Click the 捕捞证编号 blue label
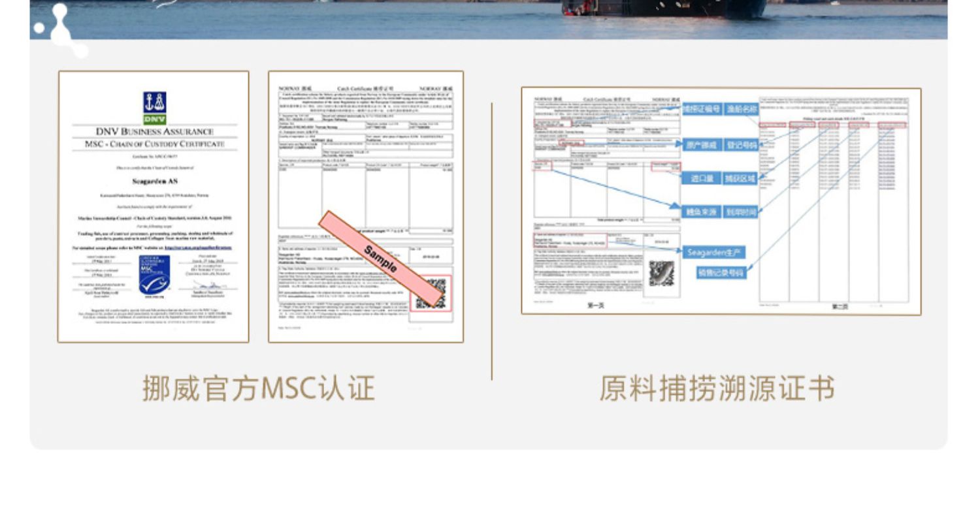 (x=702, y=109)
